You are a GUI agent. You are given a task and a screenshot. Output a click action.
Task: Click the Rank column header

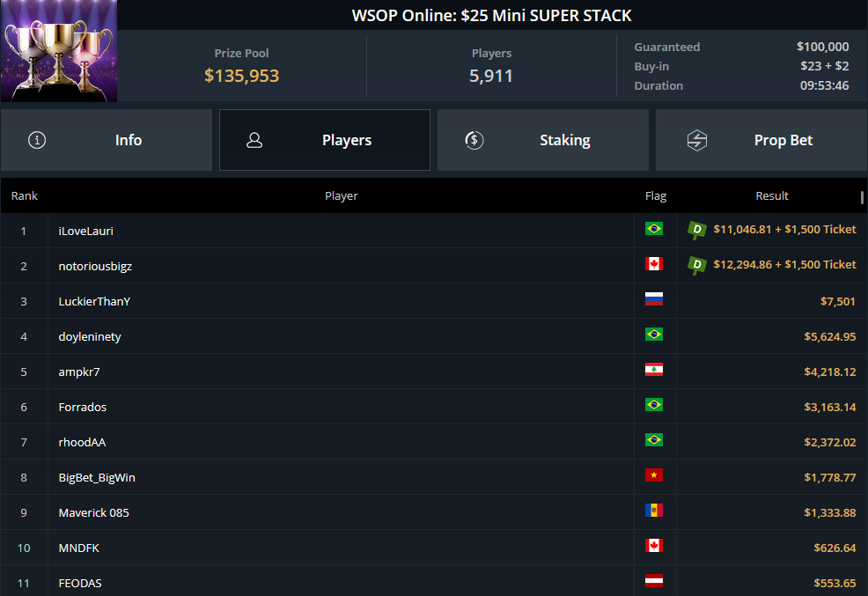coord(25,196)
